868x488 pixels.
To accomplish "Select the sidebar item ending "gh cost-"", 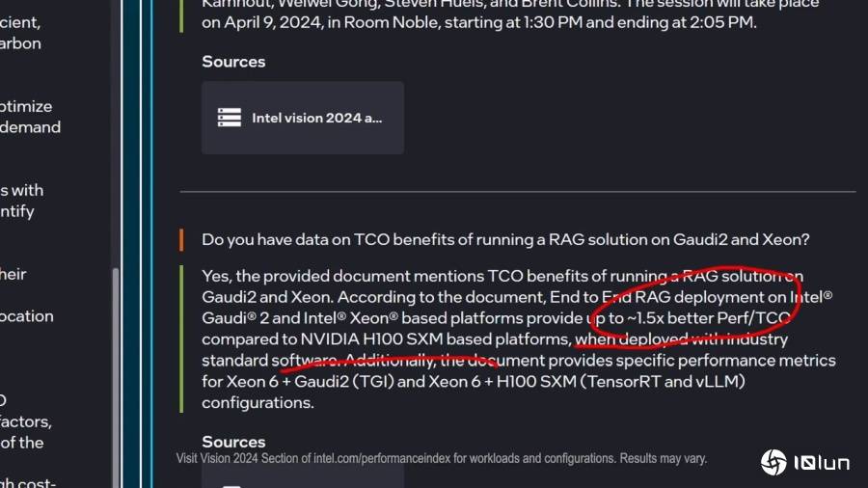I will click(28, 482).
